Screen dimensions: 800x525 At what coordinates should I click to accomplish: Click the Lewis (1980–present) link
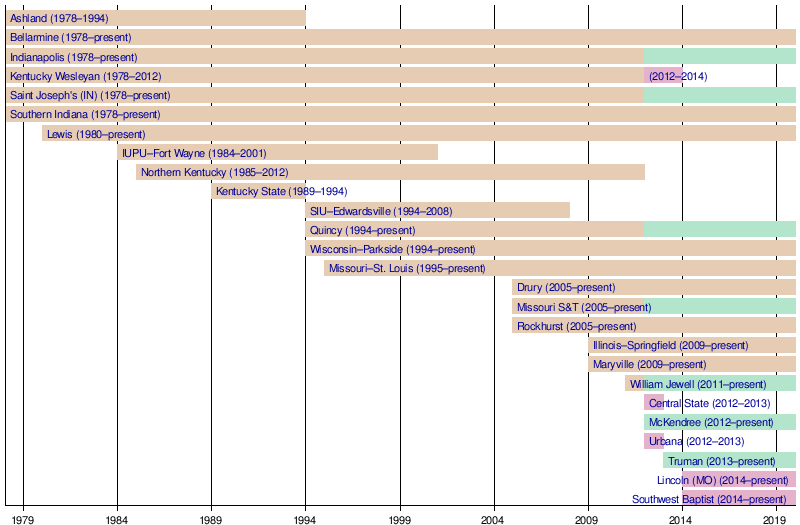(96, 134)
